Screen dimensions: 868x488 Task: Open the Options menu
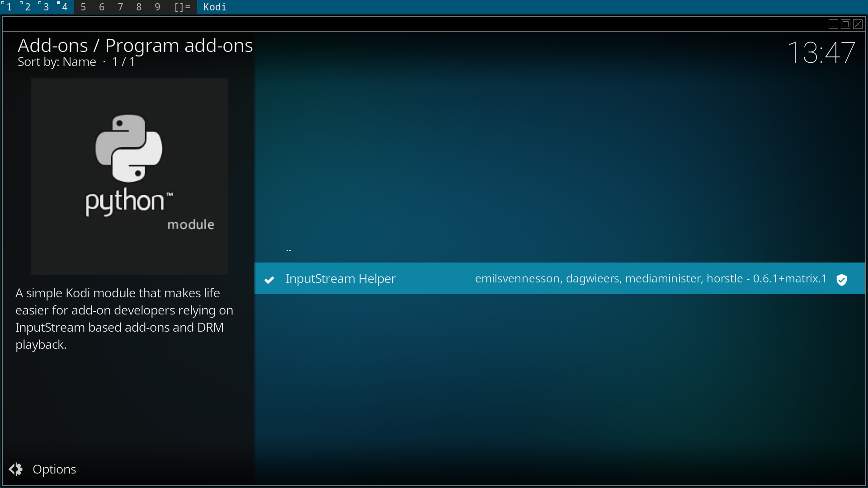[x=42, y=469]
